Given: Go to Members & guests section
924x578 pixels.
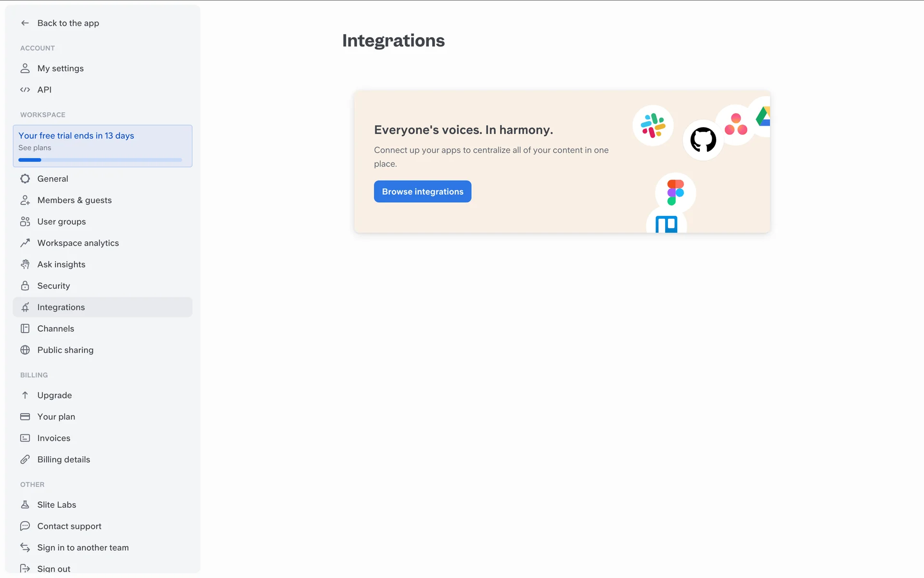Looking at the screenshot, I should click(74, 200).
